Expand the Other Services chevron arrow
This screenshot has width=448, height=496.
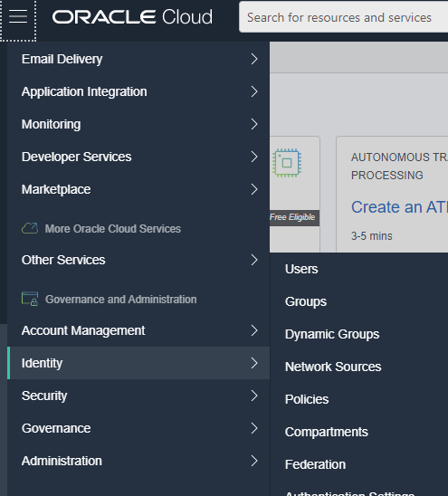[x=254, y=260]
